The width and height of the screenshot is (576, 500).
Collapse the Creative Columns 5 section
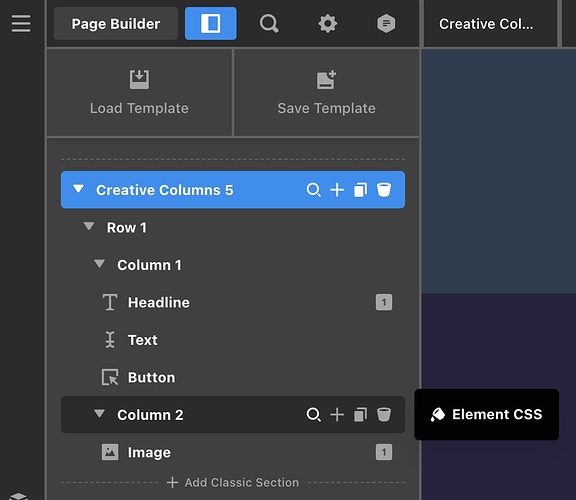pyautogui.click(x=78, y=189)
